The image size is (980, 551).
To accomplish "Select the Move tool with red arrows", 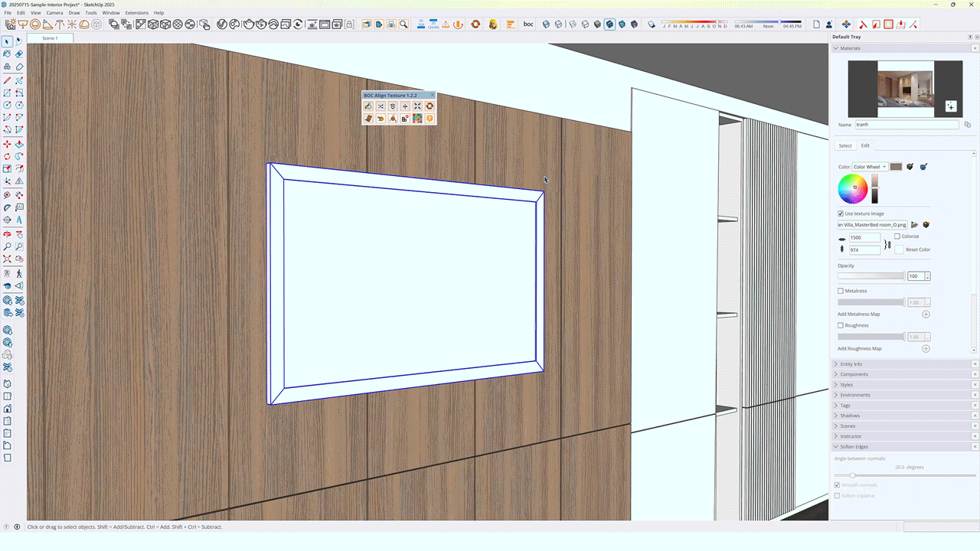I will pyautogui.click(x=8, y=144).
